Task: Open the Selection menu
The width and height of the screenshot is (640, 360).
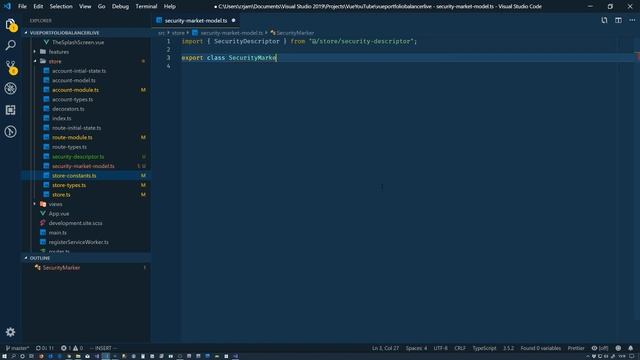Action: 61,7
